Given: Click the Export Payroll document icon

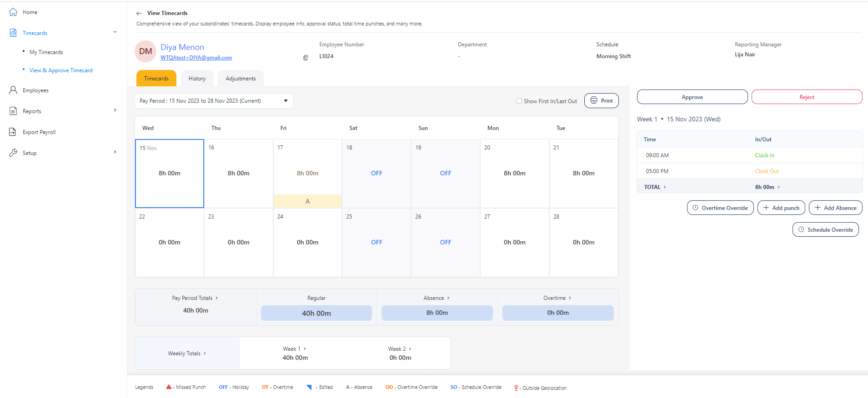Looking at the screenshot, I should click(13, 132).
